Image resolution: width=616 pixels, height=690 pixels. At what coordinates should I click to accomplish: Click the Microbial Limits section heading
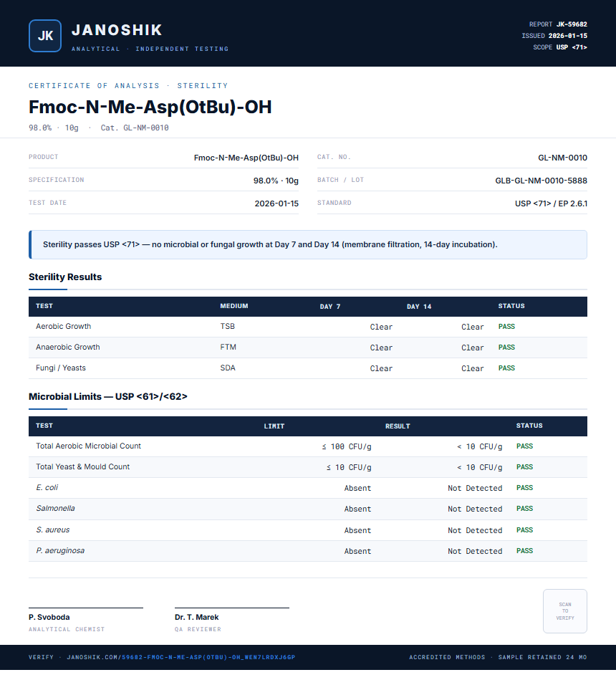point(107,396)
